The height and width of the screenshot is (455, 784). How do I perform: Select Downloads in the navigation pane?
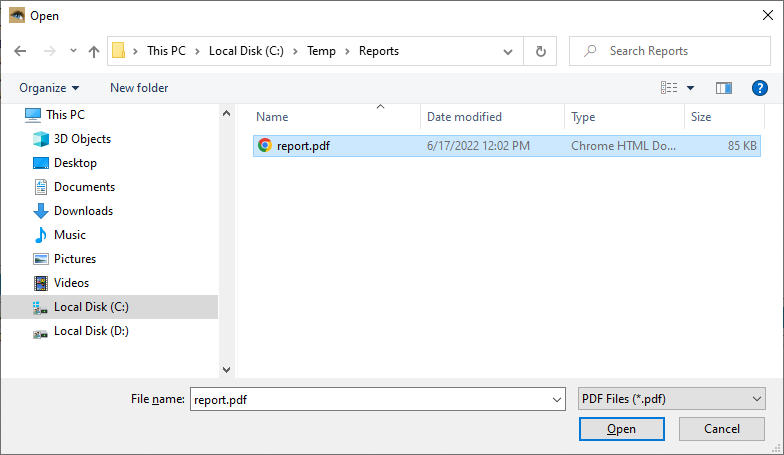tap(83, 211)
